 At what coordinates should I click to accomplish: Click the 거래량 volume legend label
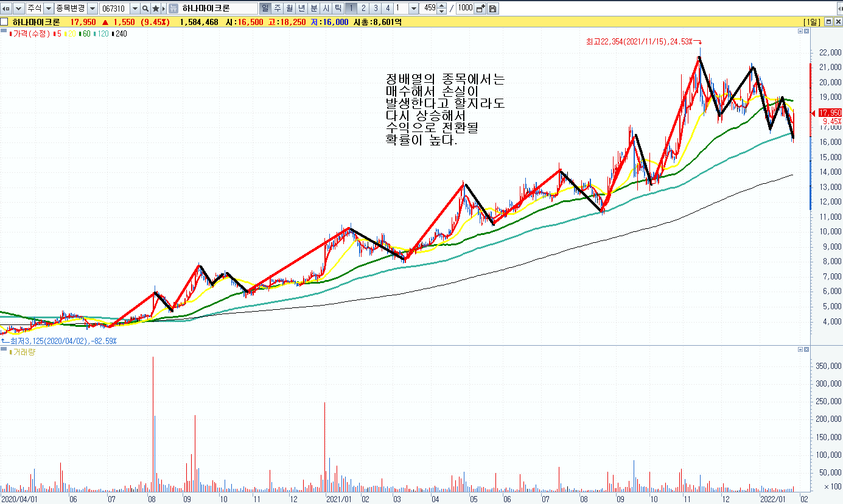click(24, 352)
